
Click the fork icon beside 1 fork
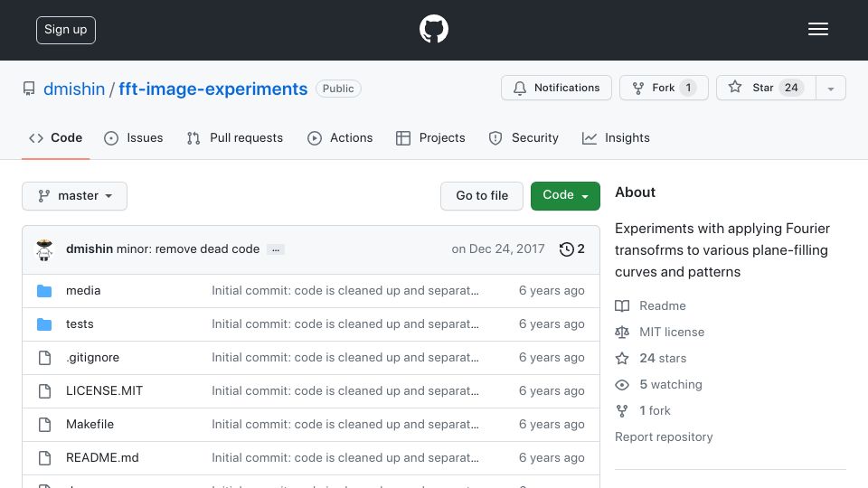(x=622, y=411)
